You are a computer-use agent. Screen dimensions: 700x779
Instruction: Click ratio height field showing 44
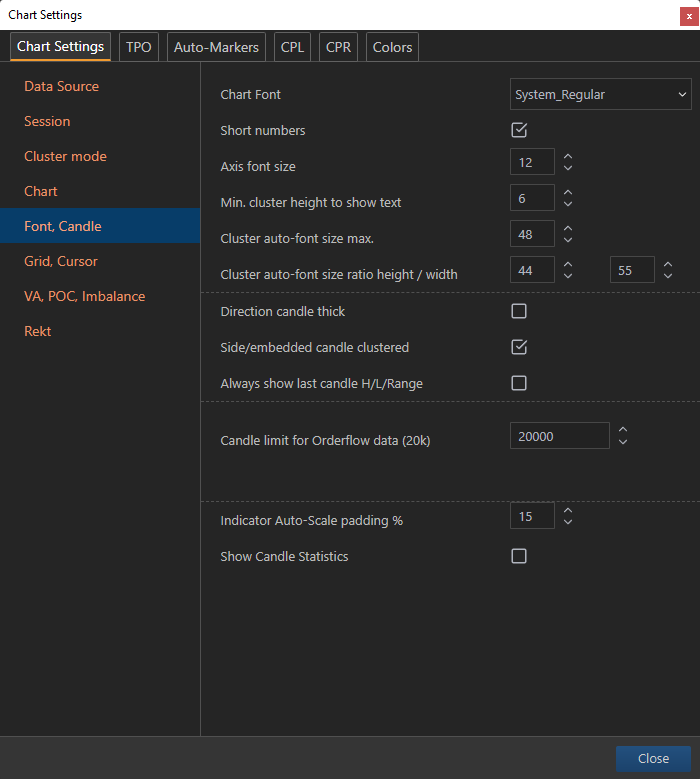tap(532, 270)
